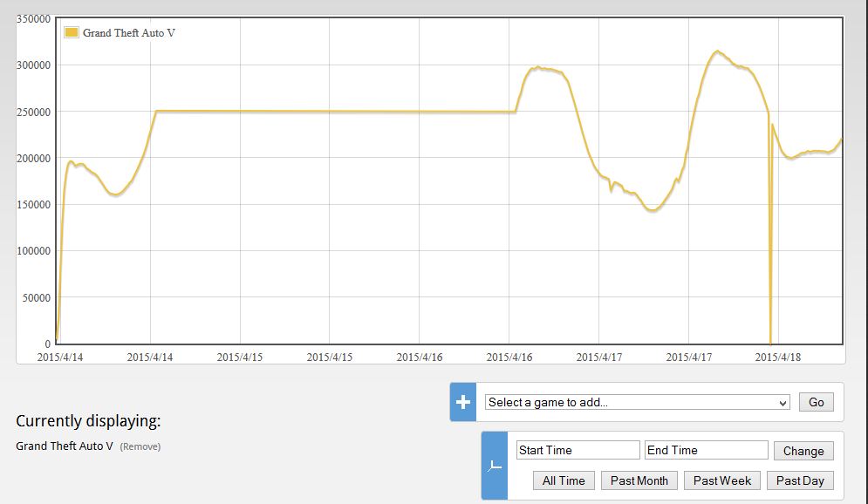Click the blue plus add-game icon
The image size is (868, 504).
(x=463, y=402)
